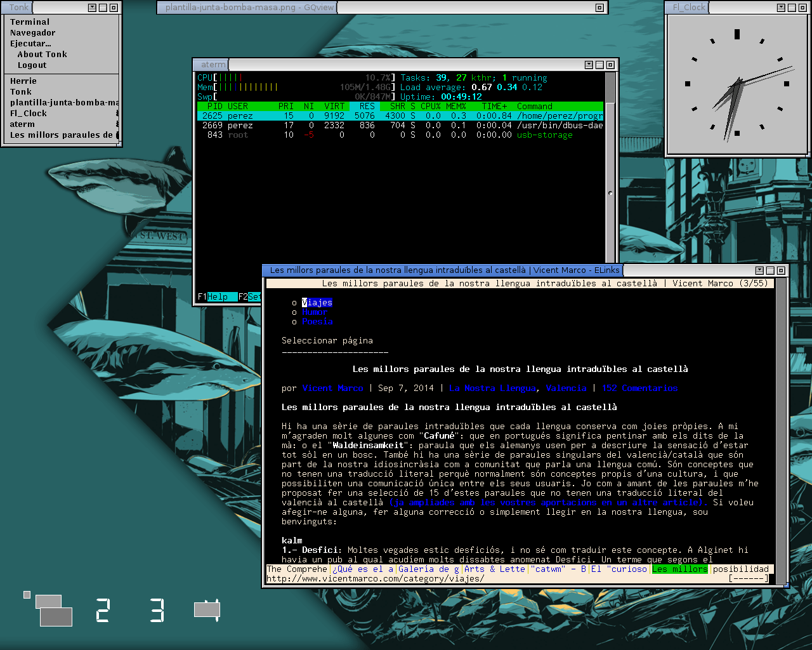Open the '¿Qué es el a' ELinks tab

click(363, 569)
